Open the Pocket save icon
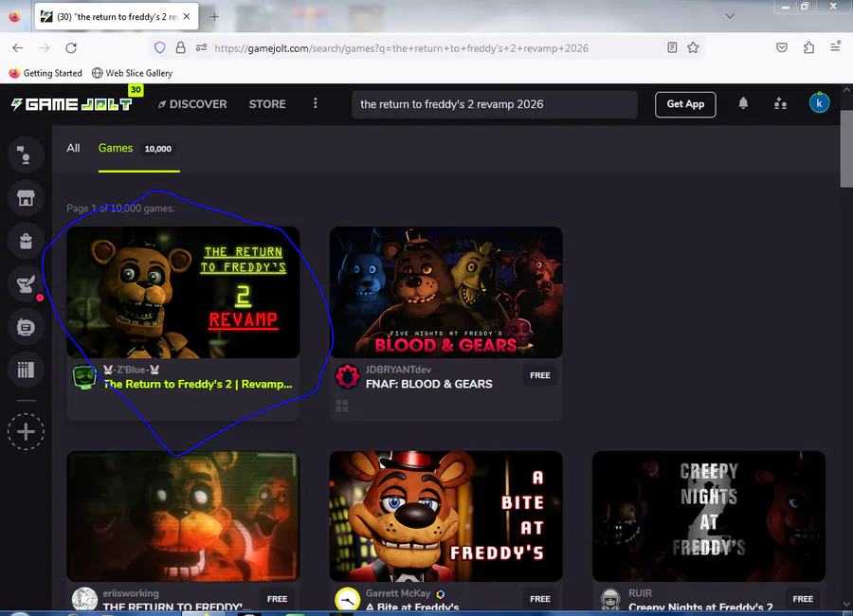 [782, 48]
